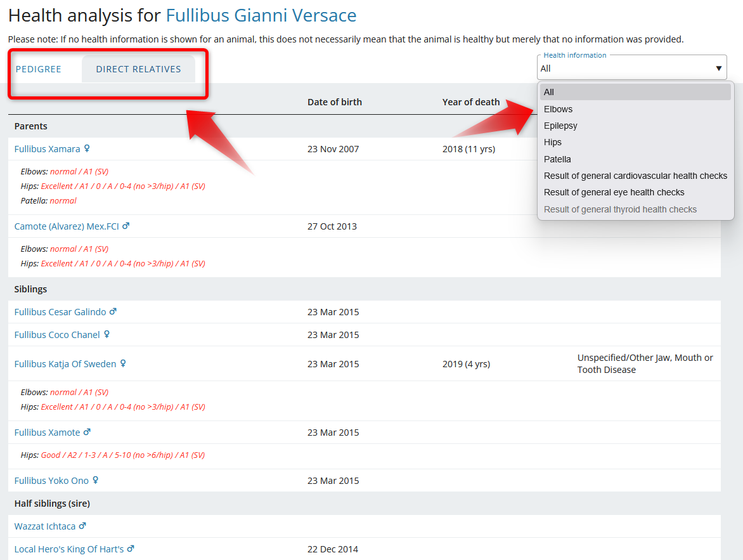Click male icon beside Fullibus Xamote
743x560 pixels.
(x=87, y=433)
